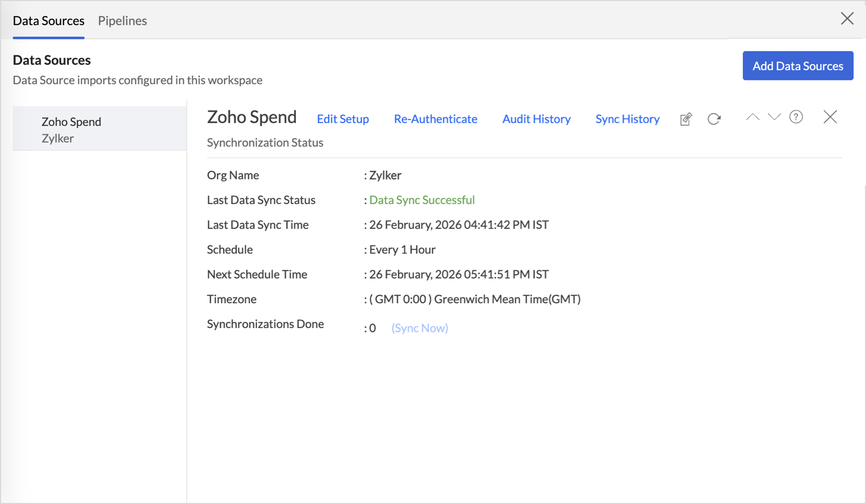The height and width of the screenshot is (504, 866).
Task: Switch to the Pipelines tab
Action: point(123,21)
